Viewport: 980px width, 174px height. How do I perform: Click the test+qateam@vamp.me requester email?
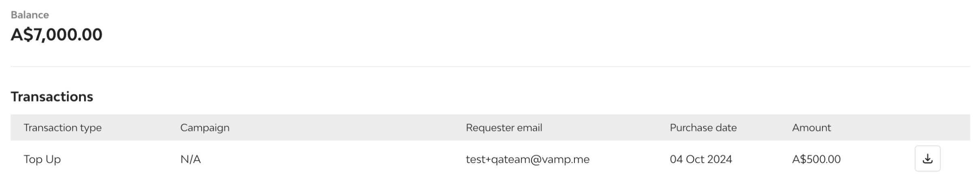coord(527,159)
